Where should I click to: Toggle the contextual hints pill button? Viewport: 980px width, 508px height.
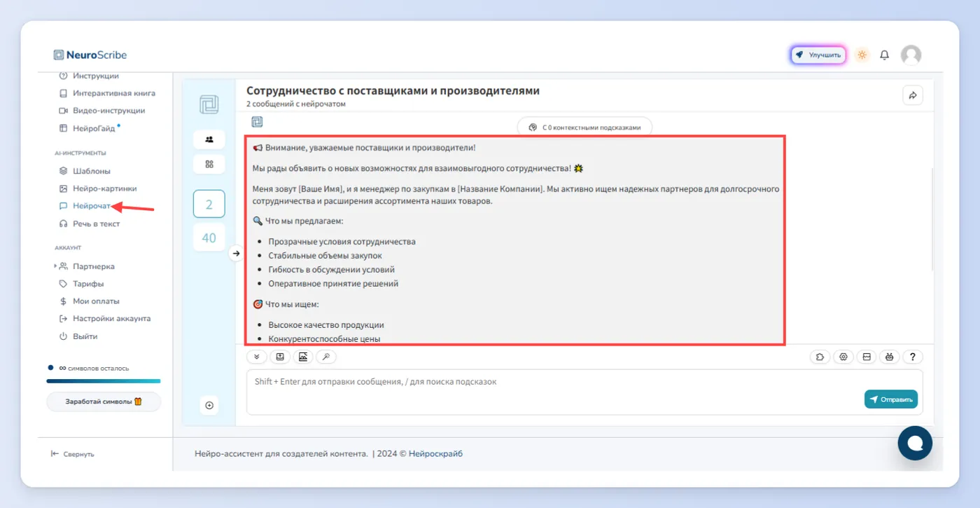coord(584,128)
